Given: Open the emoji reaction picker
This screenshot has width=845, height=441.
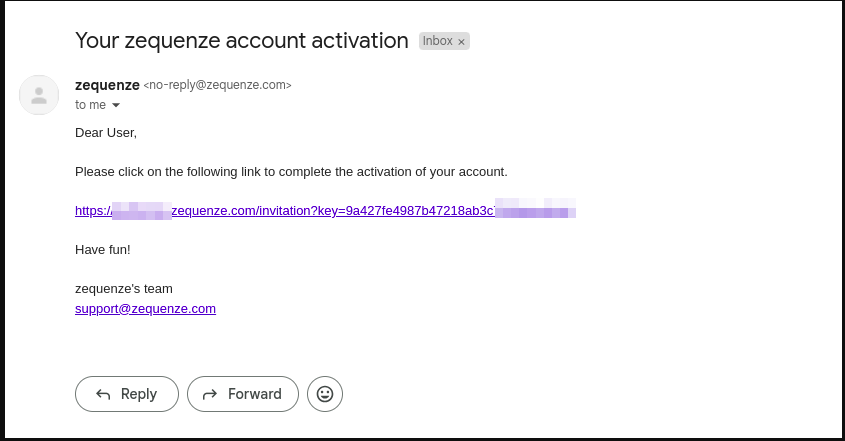Looking at the screenshot, I should (325, 394).
